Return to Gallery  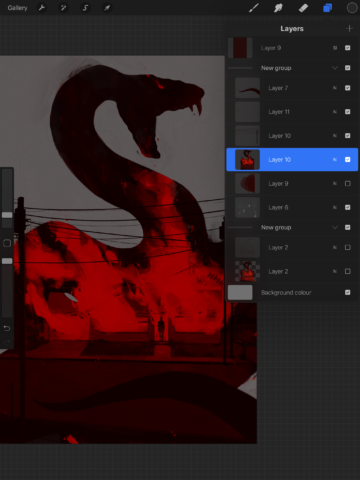coord(17,8)
